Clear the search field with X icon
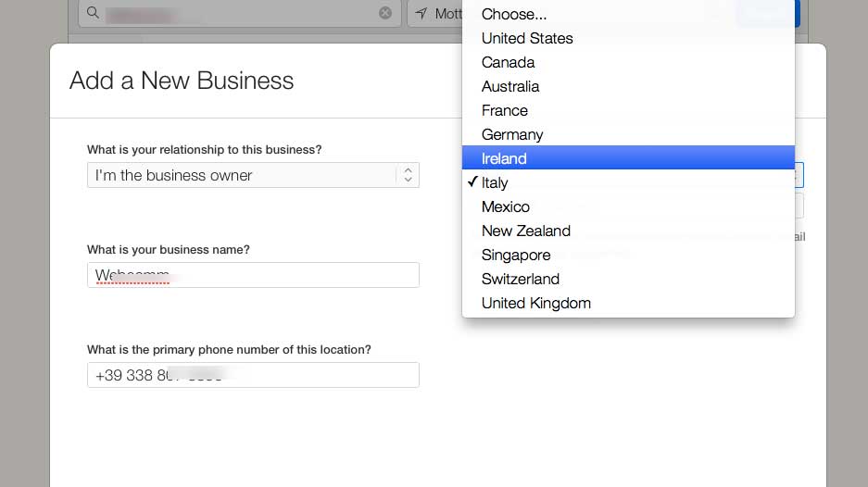Screen dimensions: 868x487 point(385,13)
